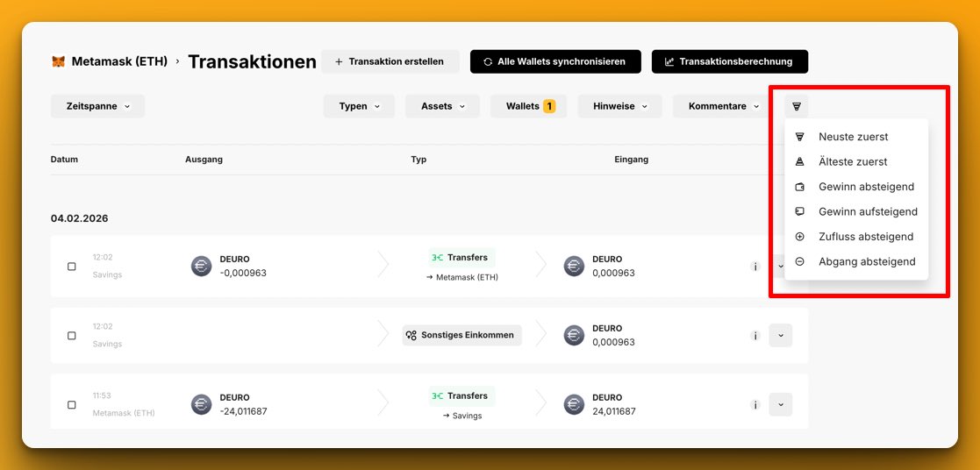Click the Transaktionen page title
This screenshot has height=470, width=980.
(252, 62)
